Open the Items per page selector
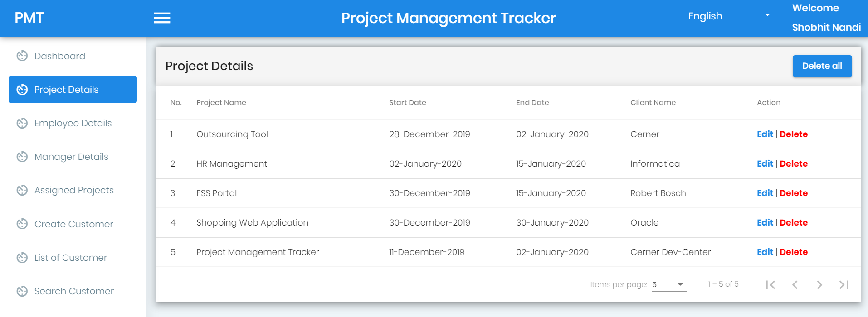This screenshot has height=317, width=868. (x=667, y=284)
